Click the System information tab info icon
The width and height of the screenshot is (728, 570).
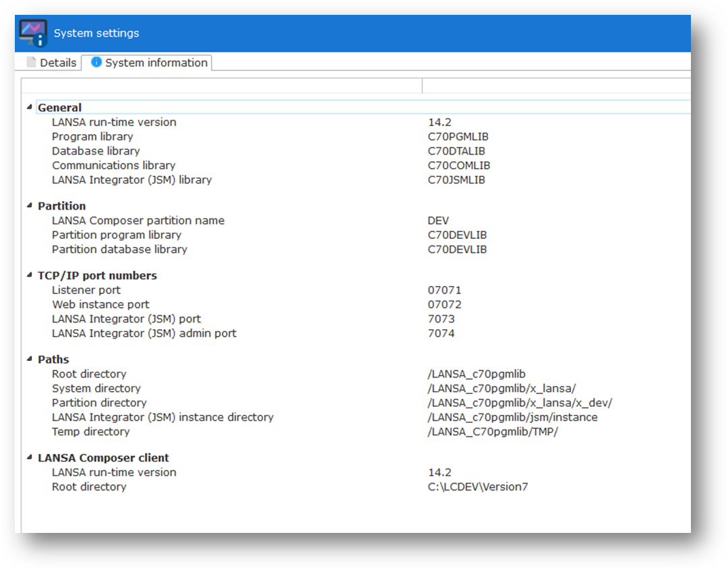[96, 63]
